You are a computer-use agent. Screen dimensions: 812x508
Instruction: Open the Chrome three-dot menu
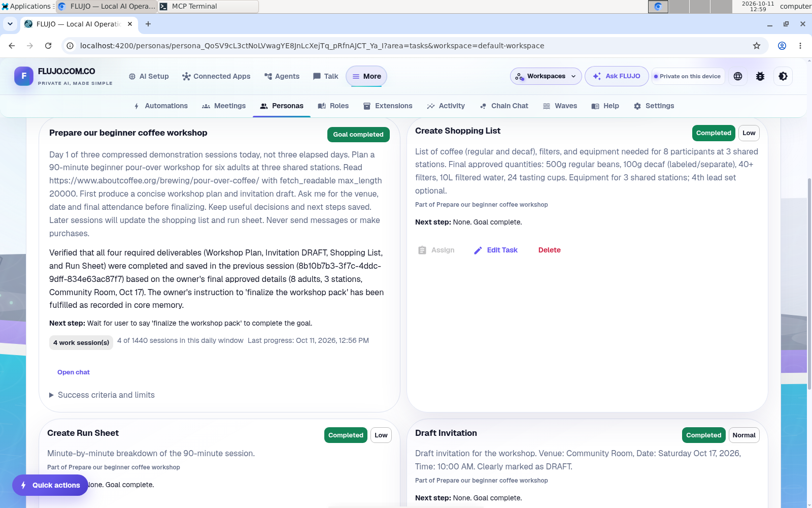coord(800,46)
